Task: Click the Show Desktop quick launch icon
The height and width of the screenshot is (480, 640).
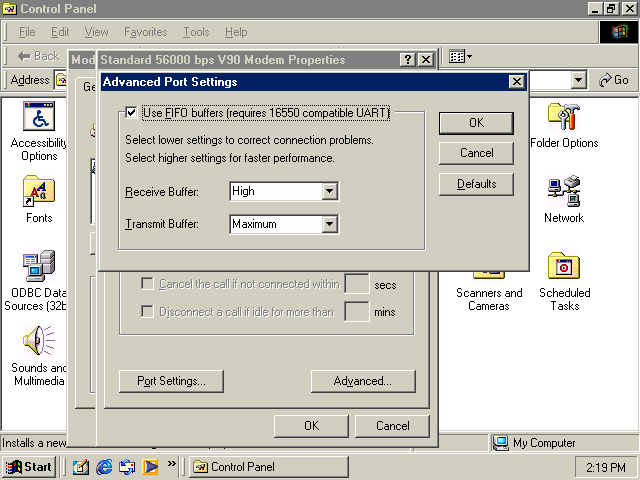Action: pos(80,467)
